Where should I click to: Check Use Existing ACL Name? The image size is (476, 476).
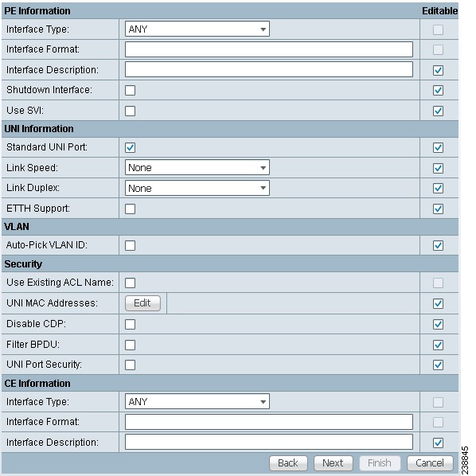click(130, 283)
